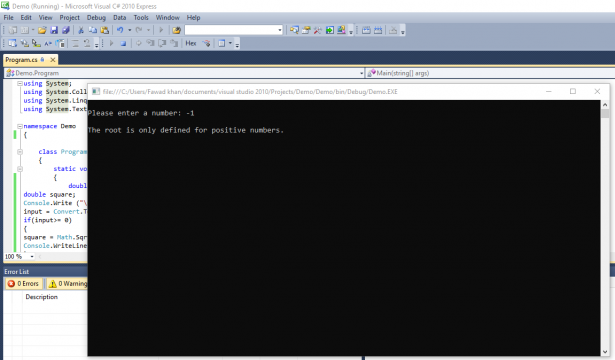Click the Start Page green arrow icon
Screen dimensions: 615x360
(329, 30)
